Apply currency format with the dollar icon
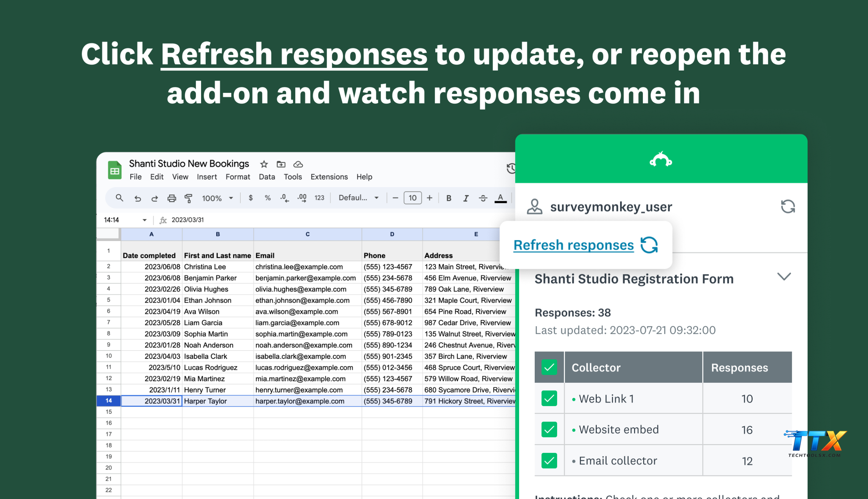The image size is (868, 499). pos(251,198)
